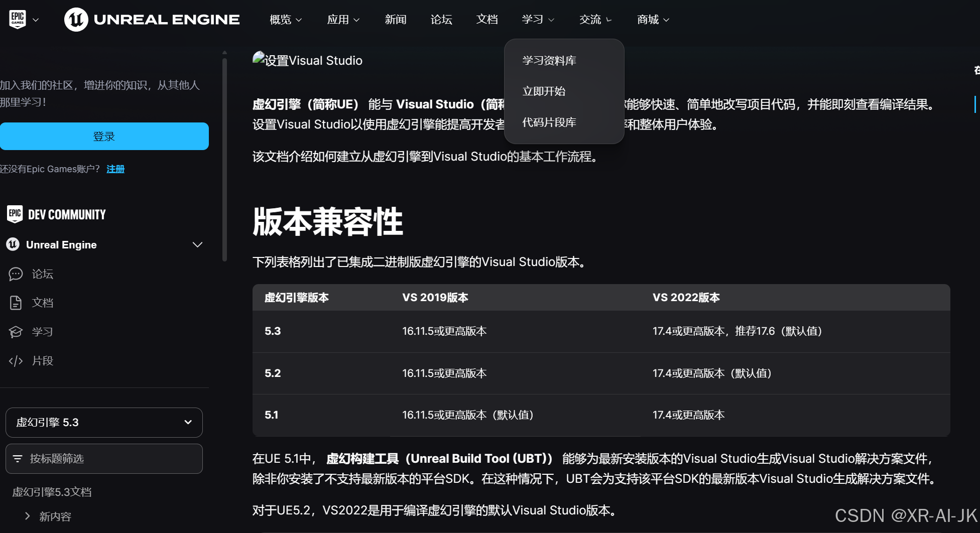Open the UNREAL ENGINE wordmark home link

167,20
